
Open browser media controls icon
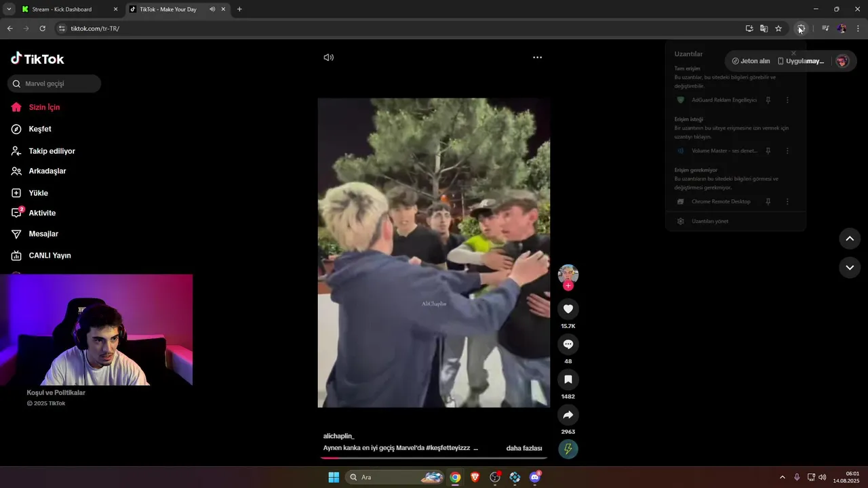pyautogui.click(x=825, y=28)
